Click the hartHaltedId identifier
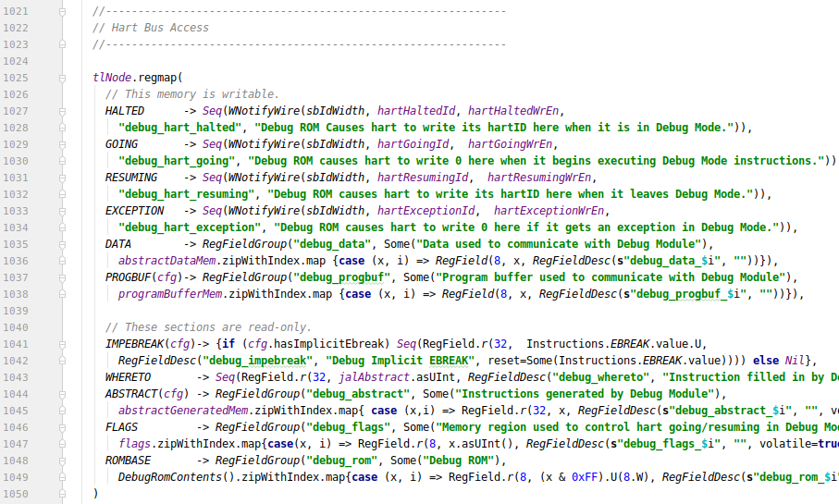This screenshot has width=839, height=504. coord(416,111)
